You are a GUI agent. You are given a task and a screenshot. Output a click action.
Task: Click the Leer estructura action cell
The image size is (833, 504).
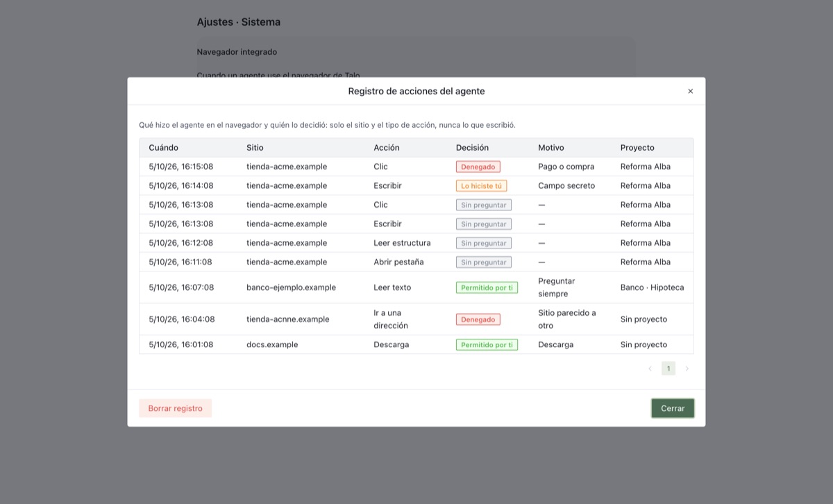tap(402, 243)
